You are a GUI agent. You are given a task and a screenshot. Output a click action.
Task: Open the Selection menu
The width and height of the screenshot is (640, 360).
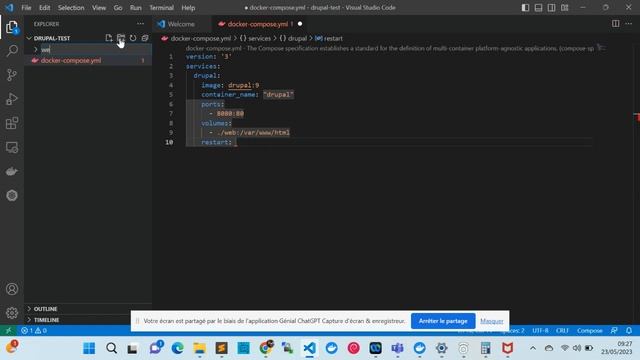[x=71, y=8]
